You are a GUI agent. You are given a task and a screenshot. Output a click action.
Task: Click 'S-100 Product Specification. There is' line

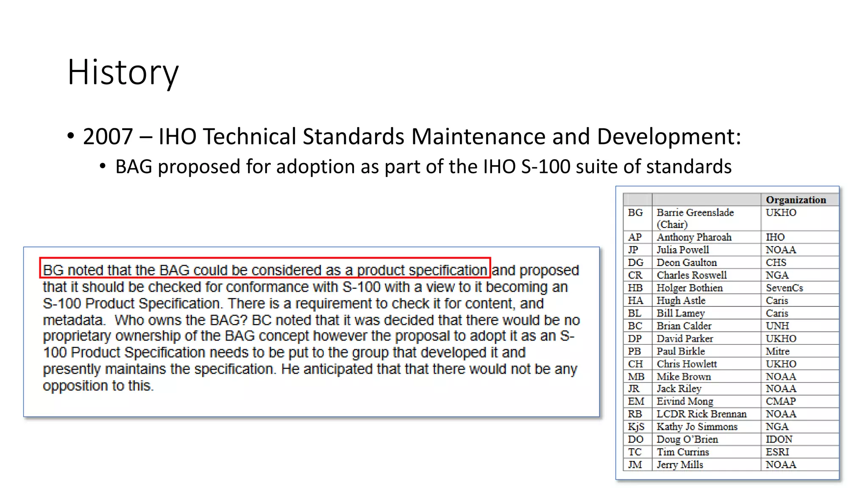293,303
